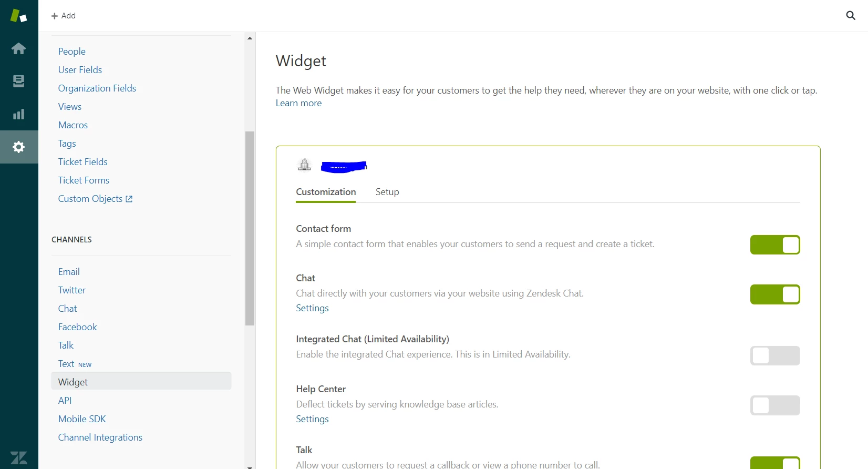The width and height of the screenshot is (868, 469).
Task: Open People in admin menu
Action: pyautogui.click(x=72, y=52)
